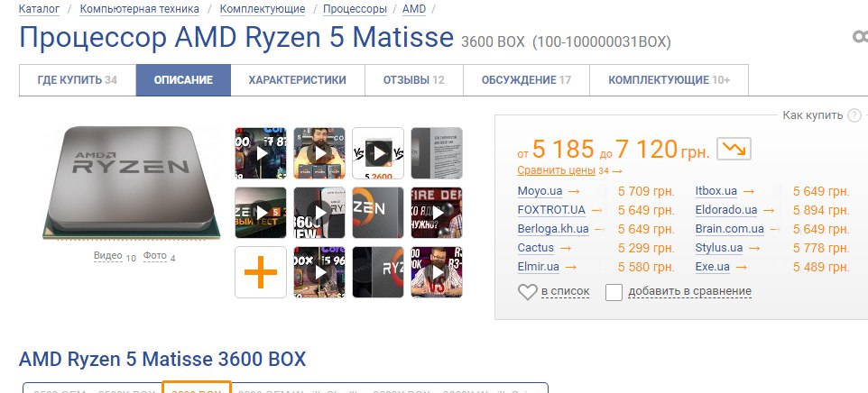Open the Сравнить цены link
Screen dimensions: 868x393
557,170
